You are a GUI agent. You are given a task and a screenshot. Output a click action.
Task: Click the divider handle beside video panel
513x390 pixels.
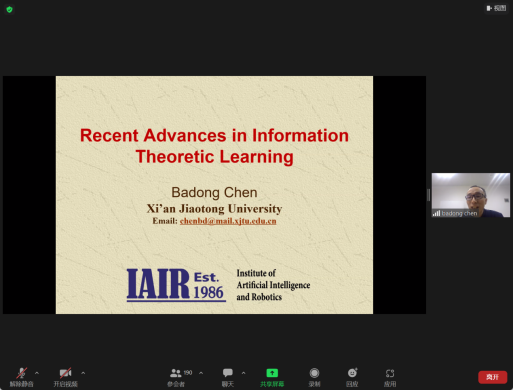(x=428, y=195)
